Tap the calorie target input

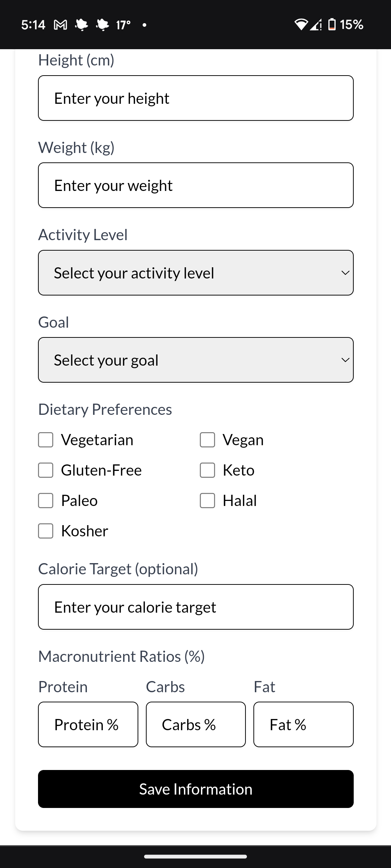[x=195, y=607]
